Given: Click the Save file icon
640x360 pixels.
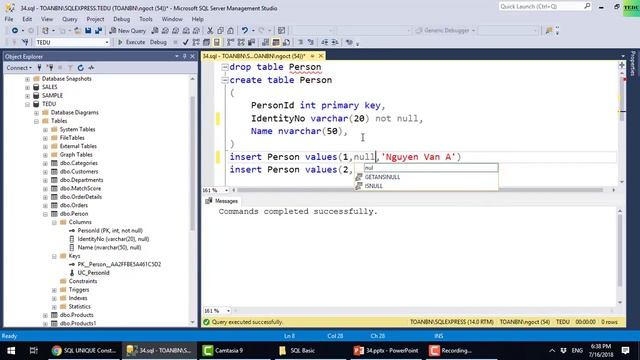Looking at the screenshot, I should 88,31.
